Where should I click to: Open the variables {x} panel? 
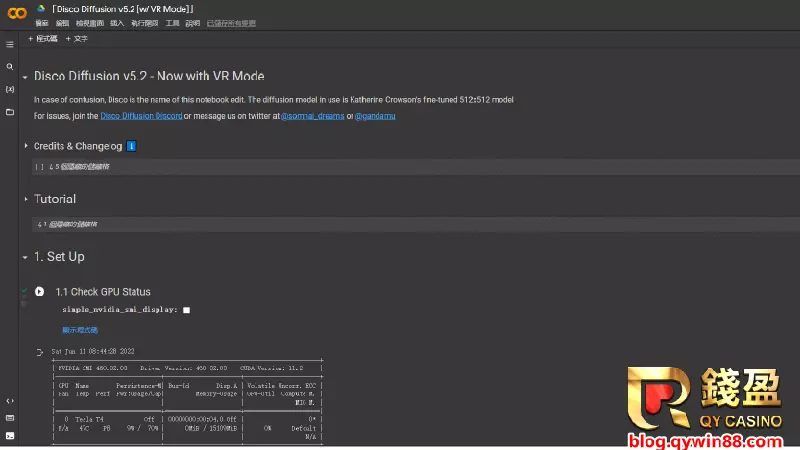tap(10, 89)
